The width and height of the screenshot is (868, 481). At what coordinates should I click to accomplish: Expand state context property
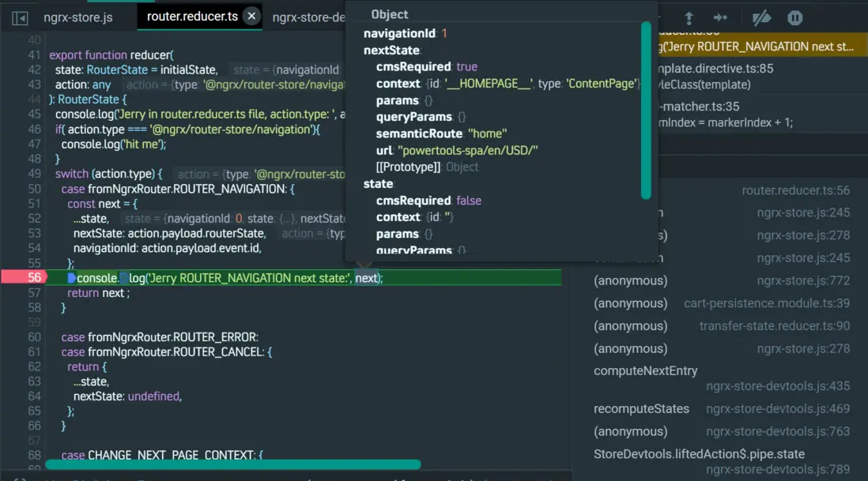(398, 217)
